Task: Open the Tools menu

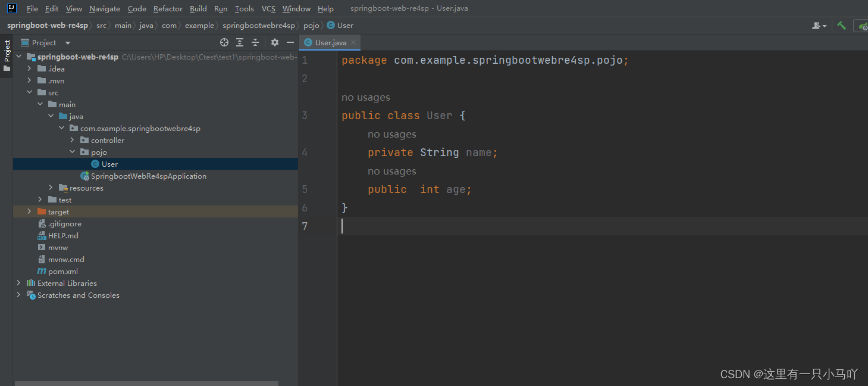Action: [244, 8]
